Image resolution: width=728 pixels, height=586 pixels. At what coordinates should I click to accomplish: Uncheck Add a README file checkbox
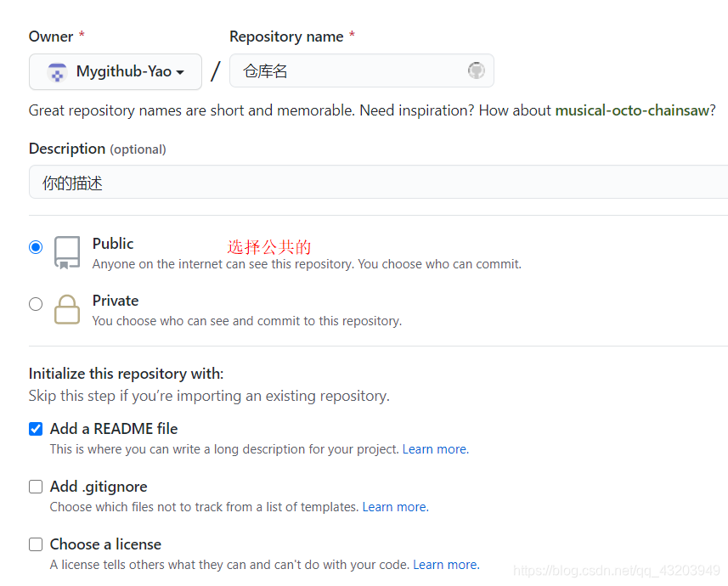pyautogui.click(x=36, y=429)
